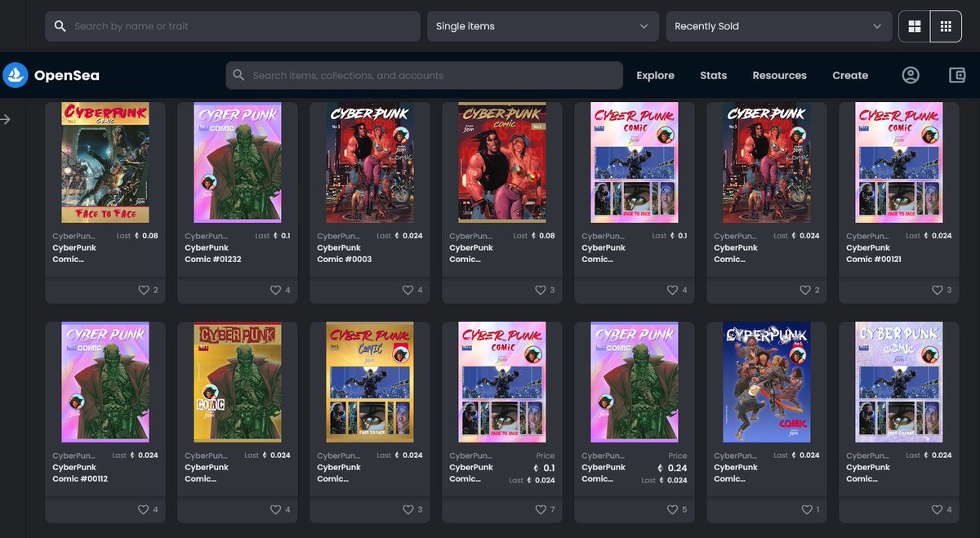Like the pale lavender panels cover card
980x538 pixels.
(937, 509)
